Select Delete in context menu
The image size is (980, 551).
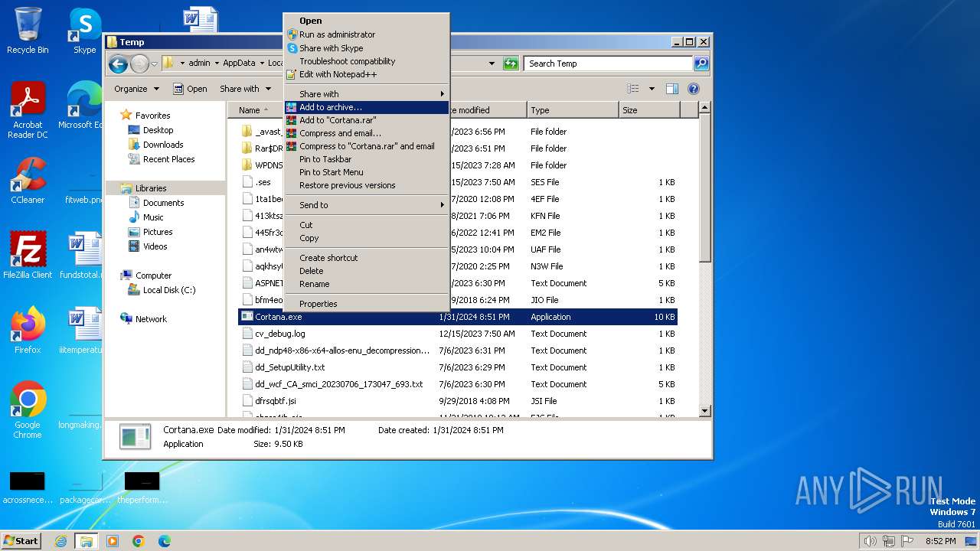pyautogui.click(x=367, y=271)
